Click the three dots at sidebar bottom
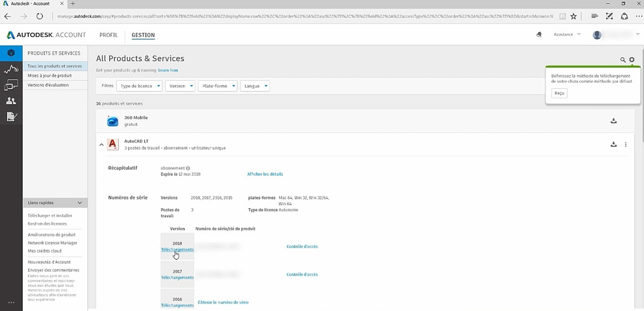Viewport: 644px width, 311px height. pos(11,303)
